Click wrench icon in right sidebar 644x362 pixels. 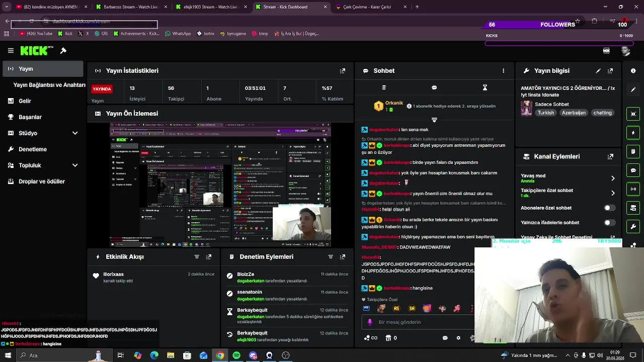[633, 226]
